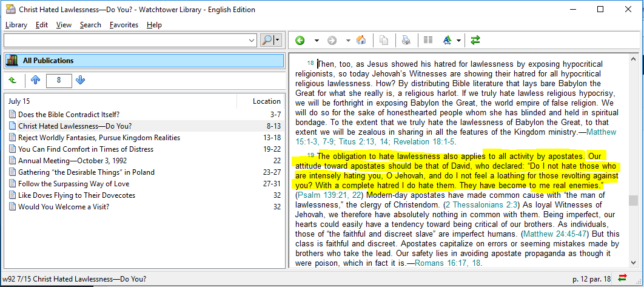Image resolution: width=644 pixels, height=287 pixels.
Task: Select "Does the Bible Contradict Itself?" article
Action: tap(69, 114)
